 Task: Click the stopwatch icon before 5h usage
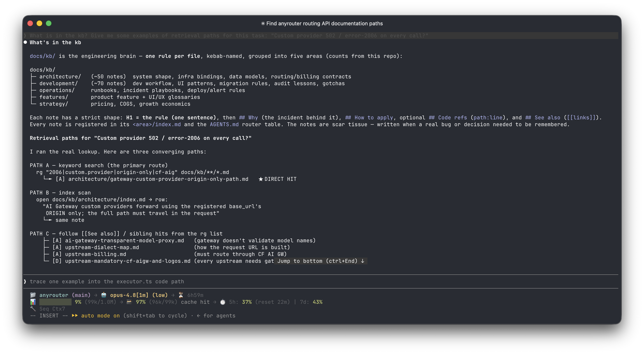[223, 302]
